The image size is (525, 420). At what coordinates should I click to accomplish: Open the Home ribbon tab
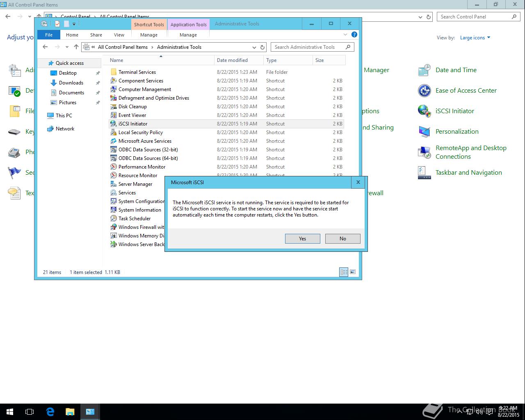click(x=72, y=35)
